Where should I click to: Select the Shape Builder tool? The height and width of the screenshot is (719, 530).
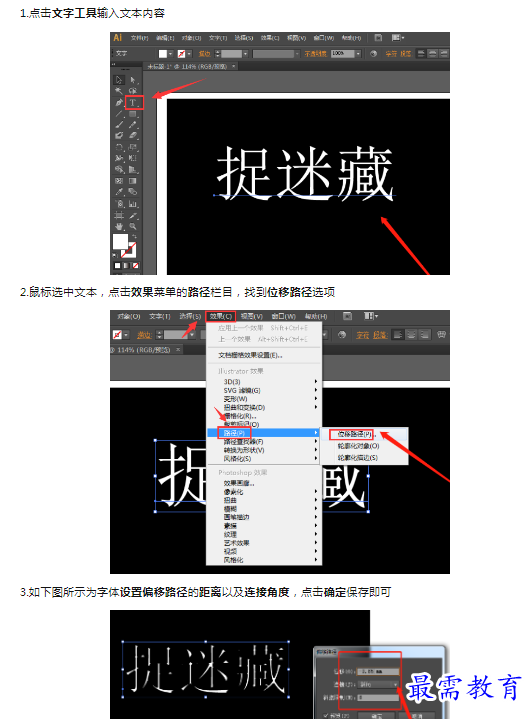[x=119, y=170]
